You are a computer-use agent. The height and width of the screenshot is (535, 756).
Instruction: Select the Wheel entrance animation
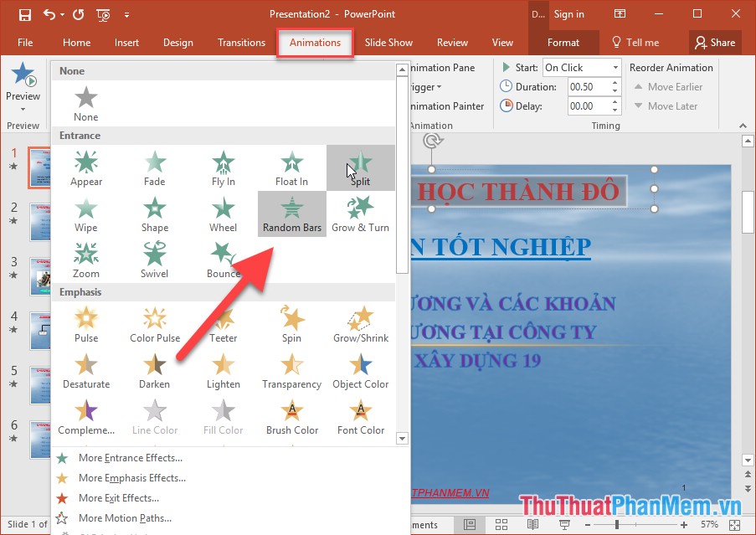pos(223,213)
